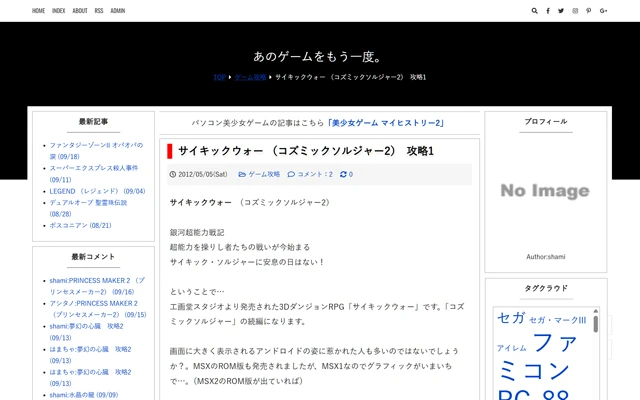Click the アイレム tag in tag cloud
Image resolution: width=640 pixels, height=400 pixels.
511,348
